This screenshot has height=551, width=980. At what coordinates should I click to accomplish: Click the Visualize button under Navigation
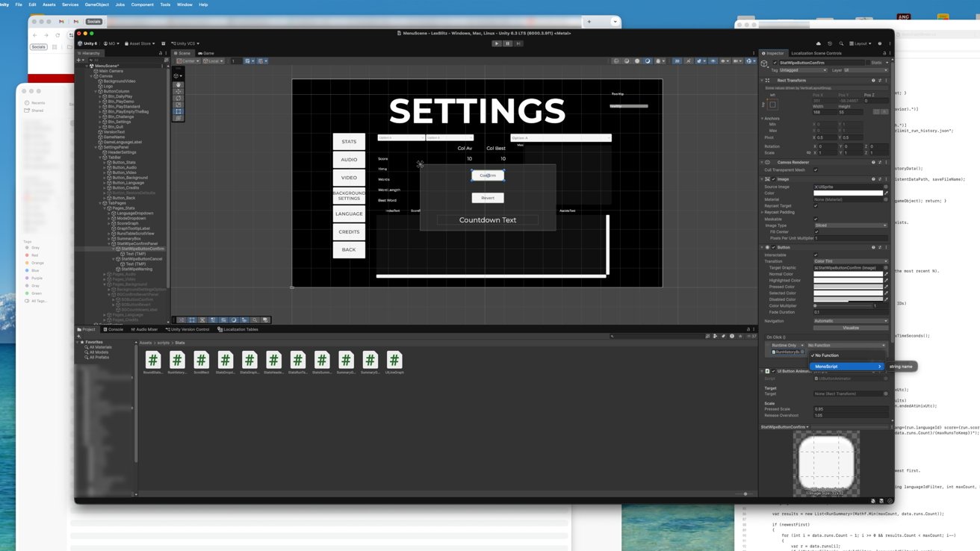[x=849, y=328]
